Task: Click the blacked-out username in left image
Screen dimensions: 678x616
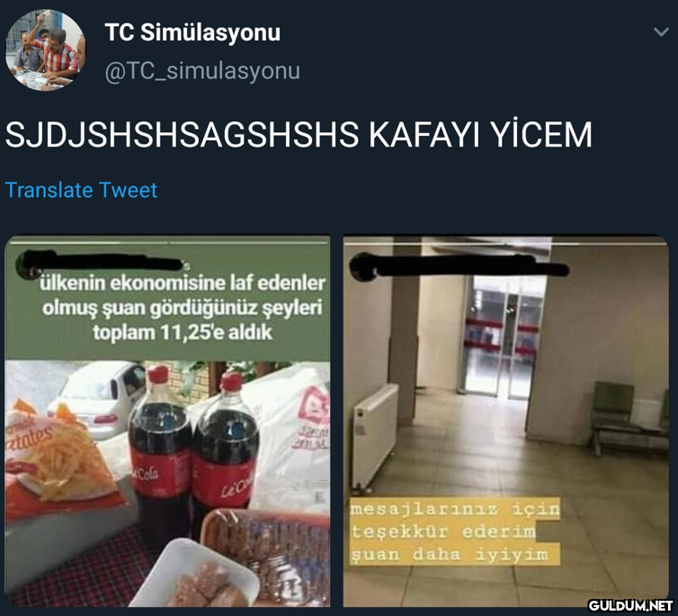Action: (x=101, y=262)
